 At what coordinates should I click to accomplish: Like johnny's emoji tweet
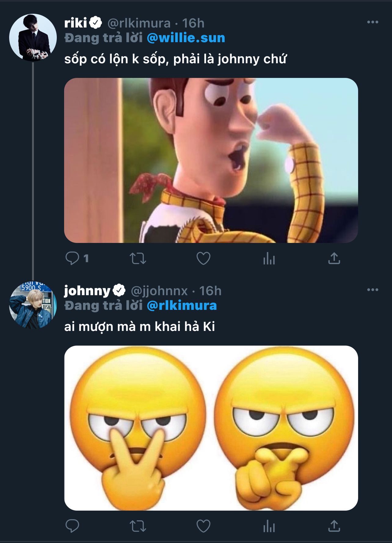(203, 526)
